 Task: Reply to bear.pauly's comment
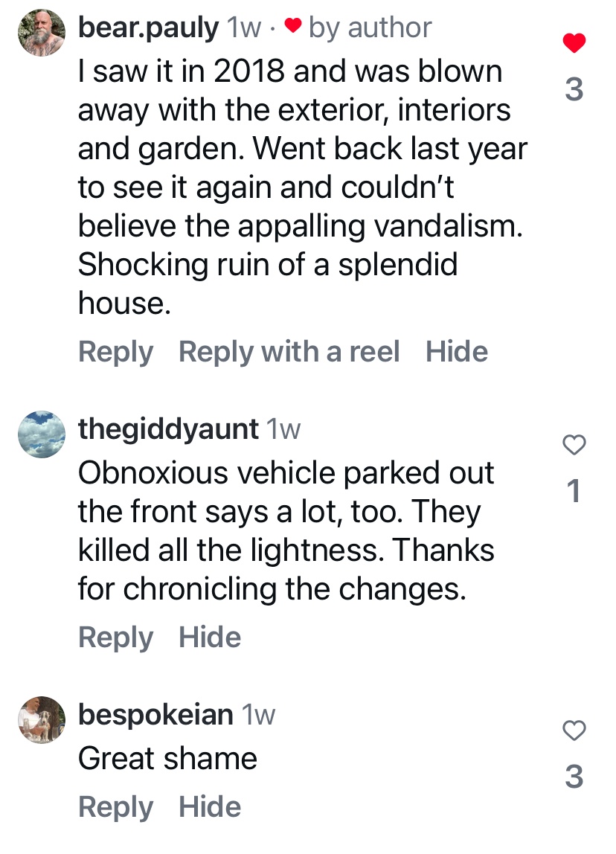tap(115, 352)
